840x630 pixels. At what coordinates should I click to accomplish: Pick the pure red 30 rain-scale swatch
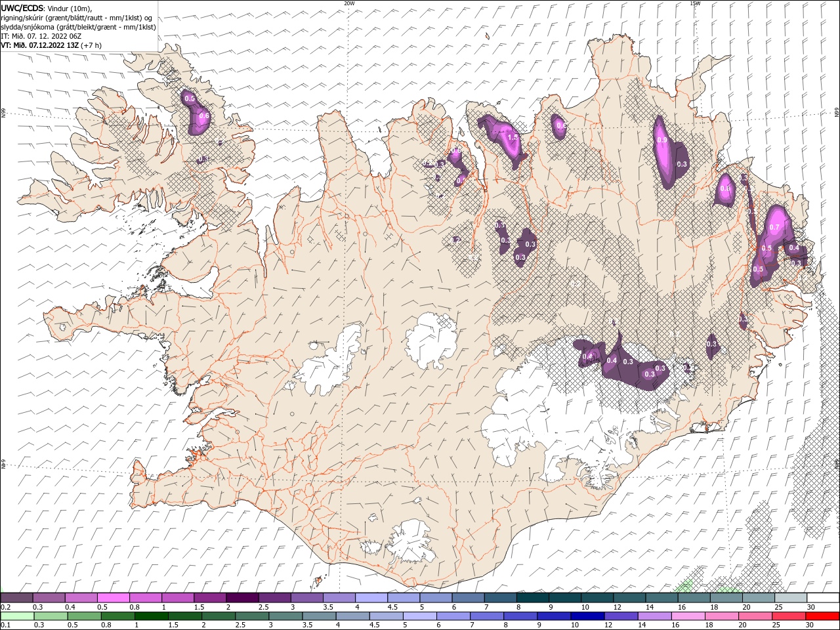click(x=822, y=616)
